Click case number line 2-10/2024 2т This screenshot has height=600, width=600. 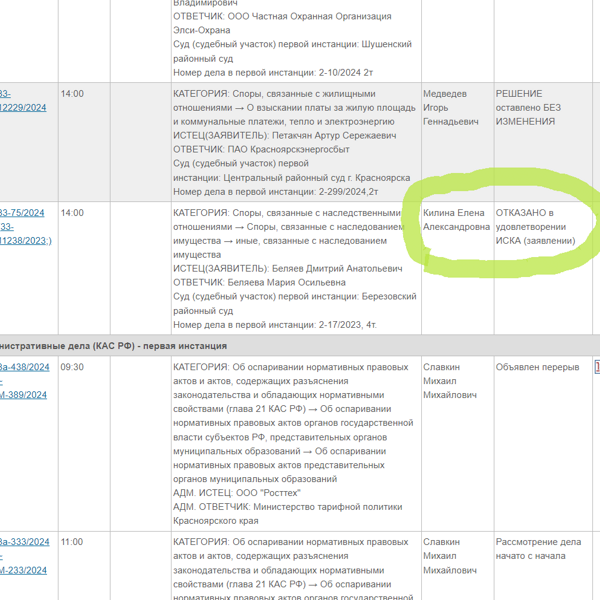[x=273, y=72]
